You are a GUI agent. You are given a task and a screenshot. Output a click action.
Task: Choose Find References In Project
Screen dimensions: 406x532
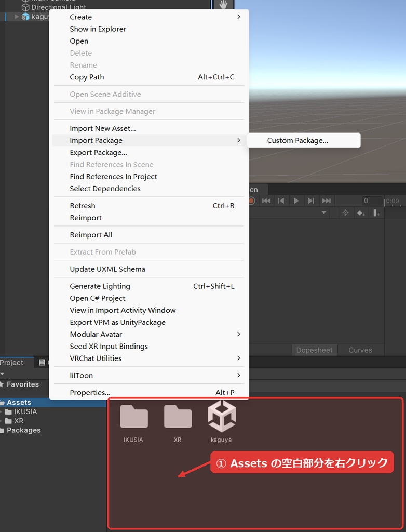pyautogui.click(x=149, y=177)
